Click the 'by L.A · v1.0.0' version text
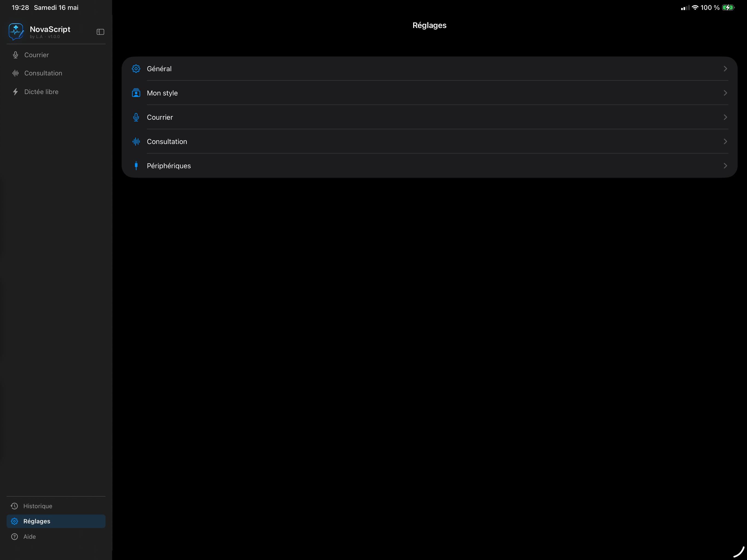Image resolution: width=747 pixels, height=560 pixels. pyautogui.click(x=45, y=37)
